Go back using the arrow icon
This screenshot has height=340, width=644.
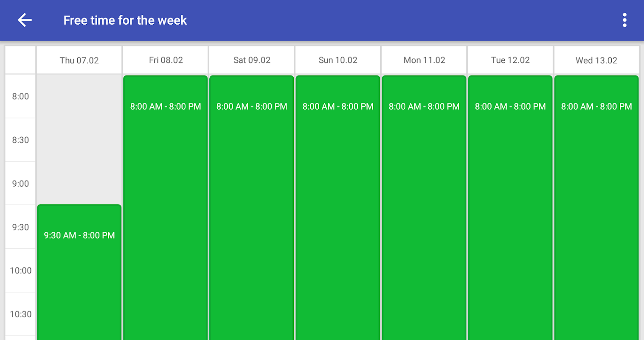click(x=25, y=20)
